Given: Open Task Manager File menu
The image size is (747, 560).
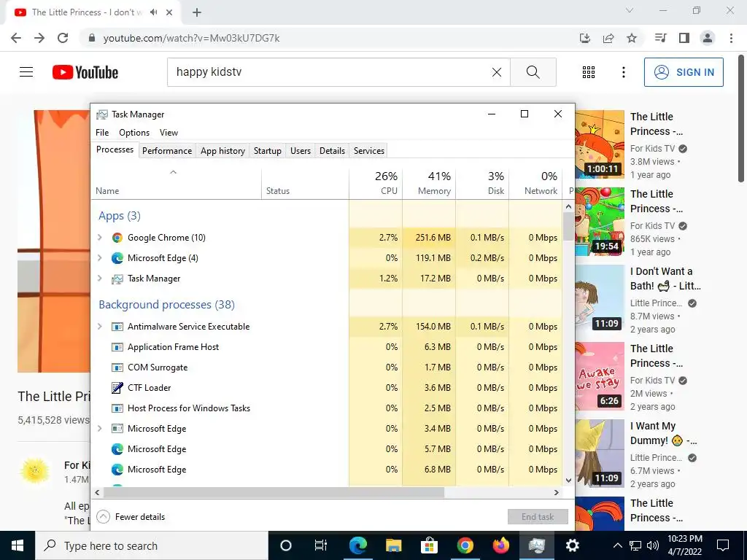Looking at the screenshot, I should [102, 133].
